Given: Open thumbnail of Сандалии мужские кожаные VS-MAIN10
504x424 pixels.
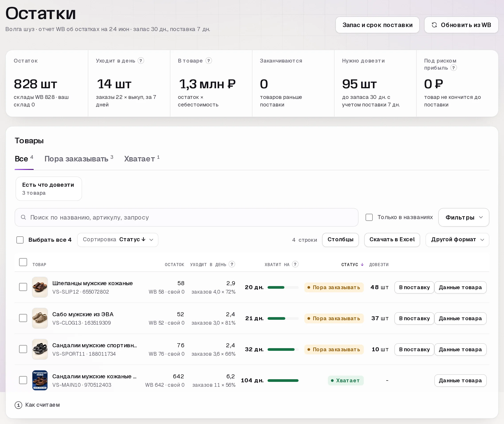Looking at the screenshot, I should 40,380.
